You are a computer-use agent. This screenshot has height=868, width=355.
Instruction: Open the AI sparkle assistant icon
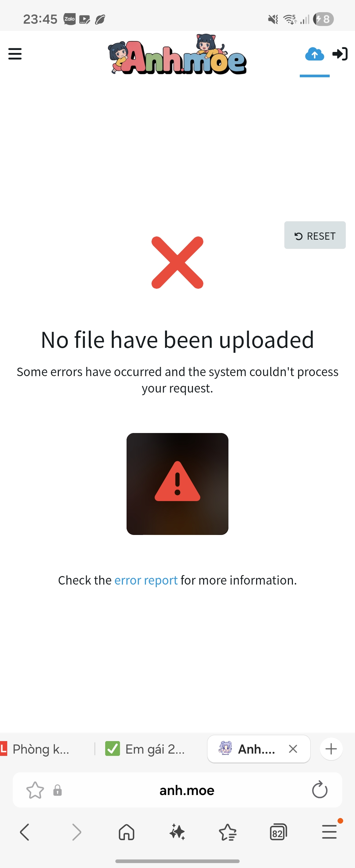click(177, 832)
